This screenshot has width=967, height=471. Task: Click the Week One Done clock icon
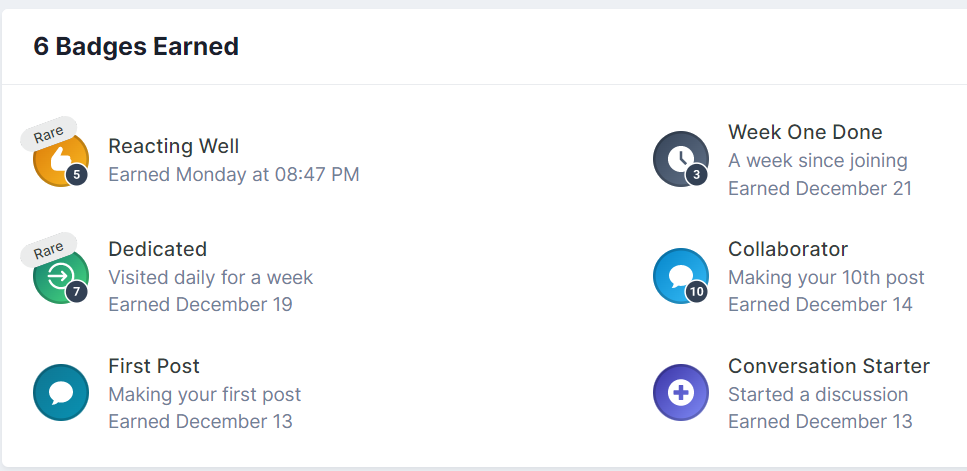[x=680, y=159]
